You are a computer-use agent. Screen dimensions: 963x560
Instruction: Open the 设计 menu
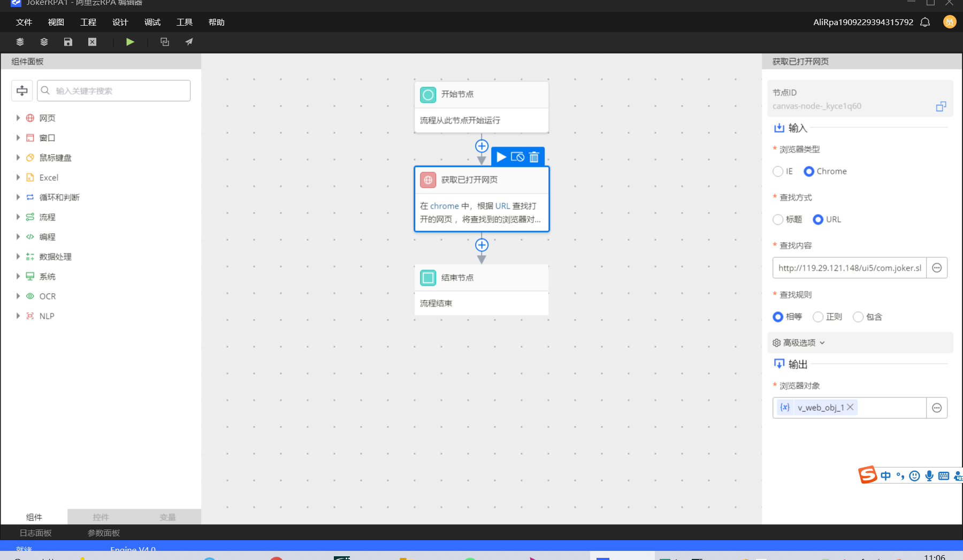tap(120, 22)
